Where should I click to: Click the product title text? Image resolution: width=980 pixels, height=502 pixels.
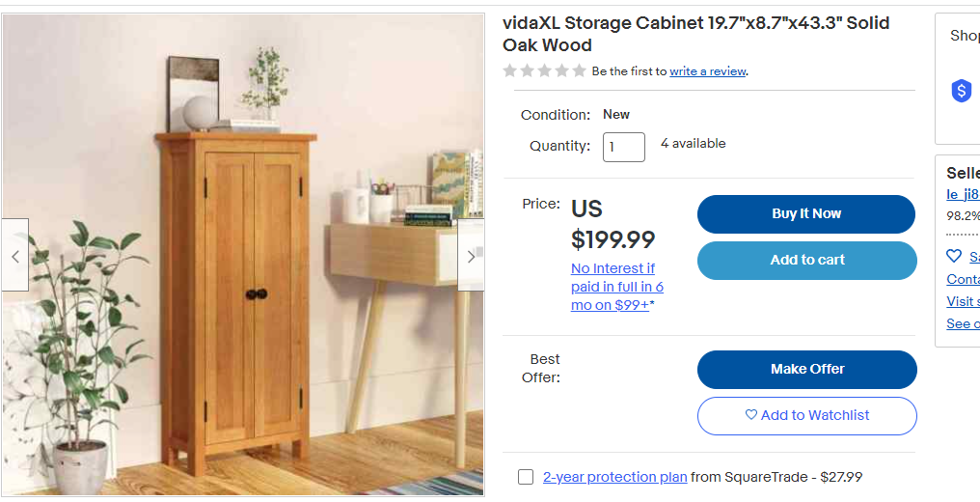(x=695, y=35)
